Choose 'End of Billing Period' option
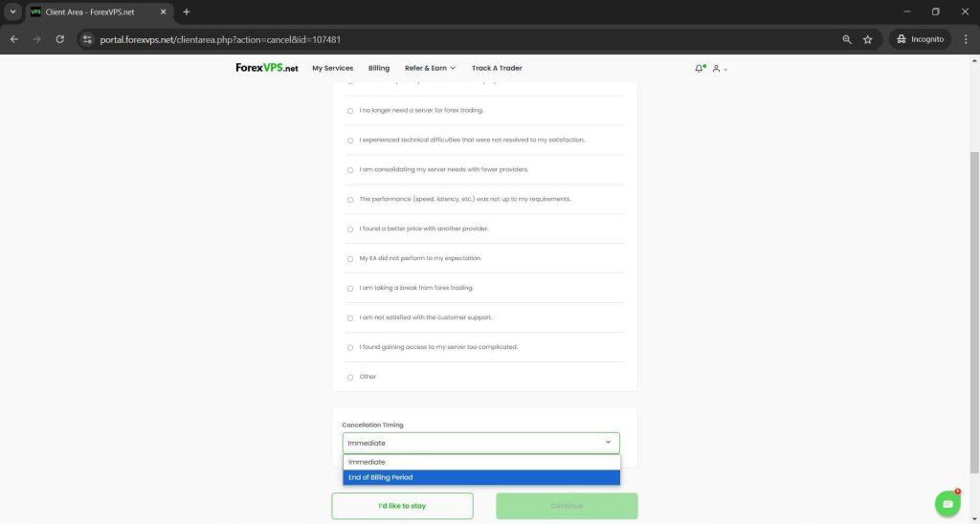This screenshot has width=980, height=524. 481,477
